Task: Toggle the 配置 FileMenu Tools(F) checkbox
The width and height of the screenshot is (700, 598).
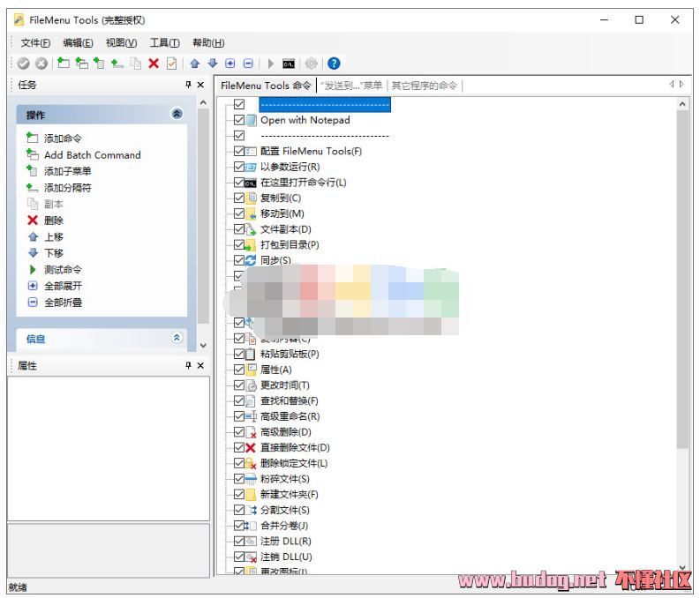Action: pyautogui.click(x=239, y=151)
